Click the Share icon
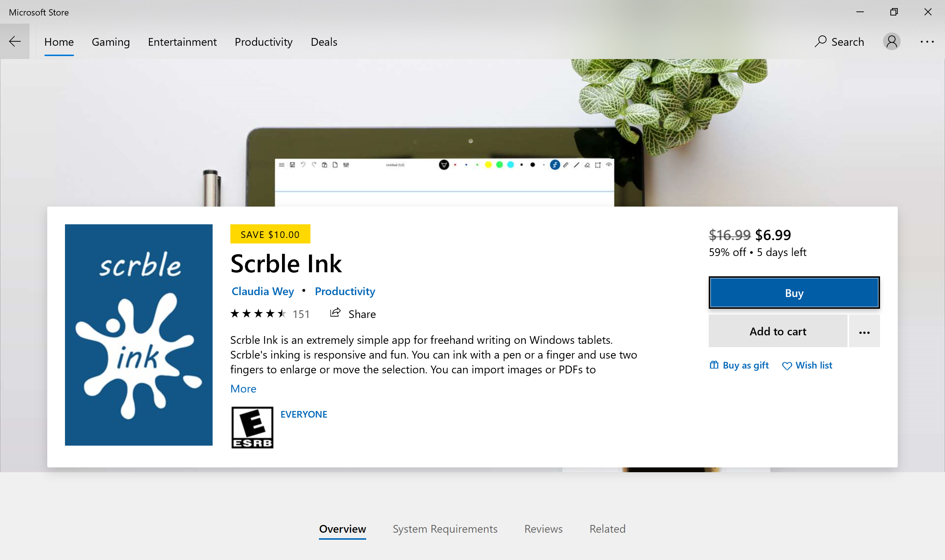 tap(335, 312)
